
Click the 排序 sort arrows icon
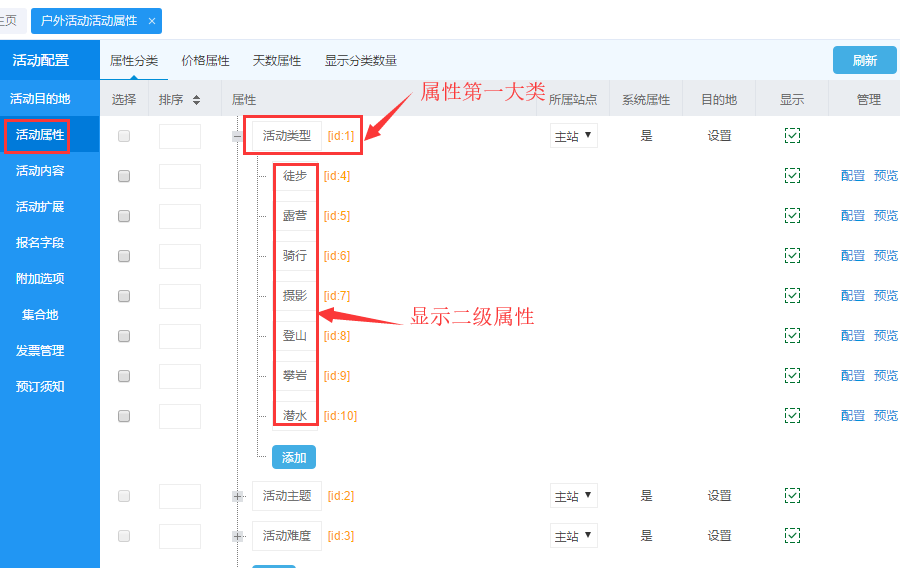[196, 100]
